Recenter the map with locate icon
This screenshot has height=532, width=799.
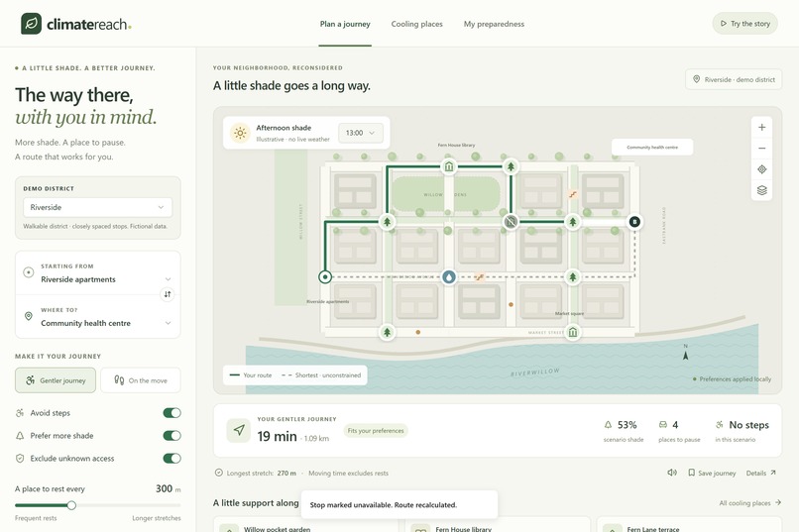[x=761, y=169]
